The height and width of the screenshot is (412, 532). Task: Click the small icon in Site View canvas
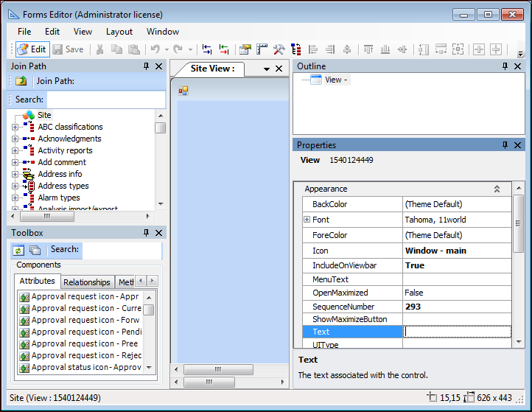(183, 91)
